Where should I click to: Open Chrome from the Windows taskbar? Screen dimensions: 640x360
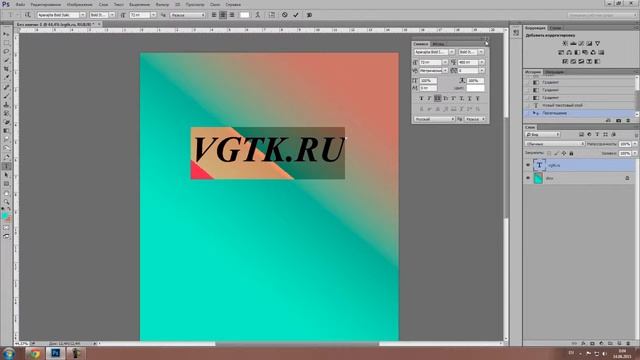tap(34, 353)
